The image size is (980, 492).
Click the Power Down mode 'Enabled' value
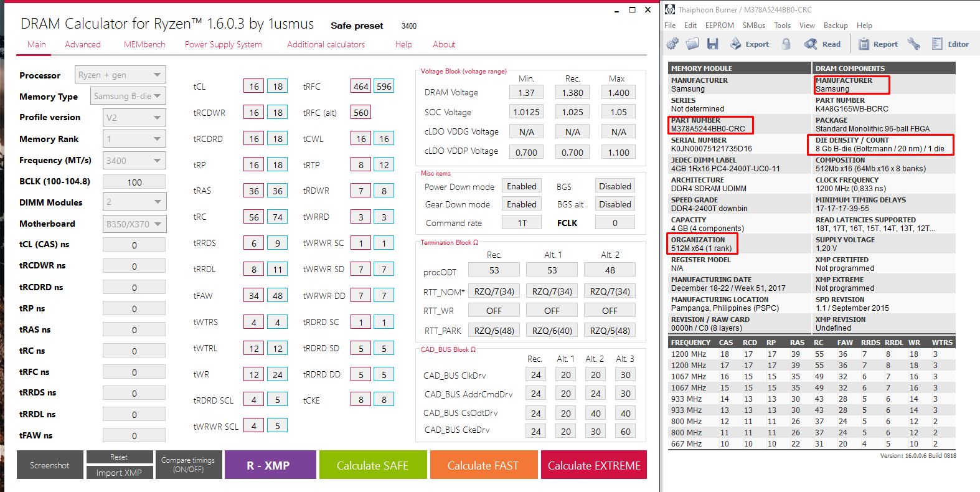pyautogui.click(x=522, y=186)
